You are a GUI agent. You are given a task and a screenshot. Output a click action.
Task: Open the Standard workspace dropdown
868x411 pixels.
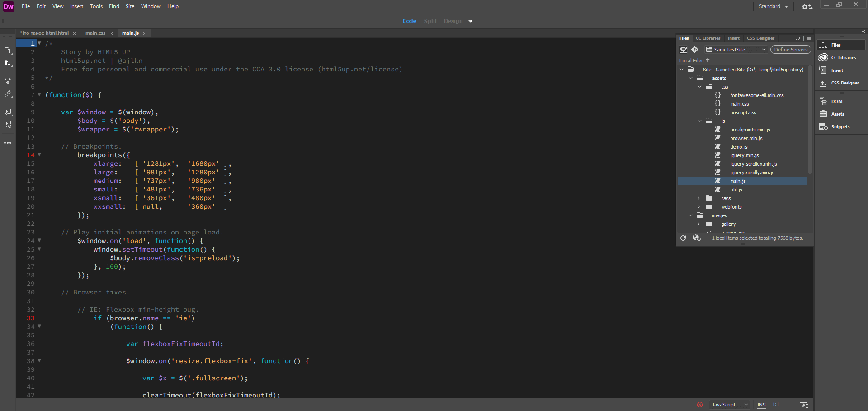tap(773, 6)
